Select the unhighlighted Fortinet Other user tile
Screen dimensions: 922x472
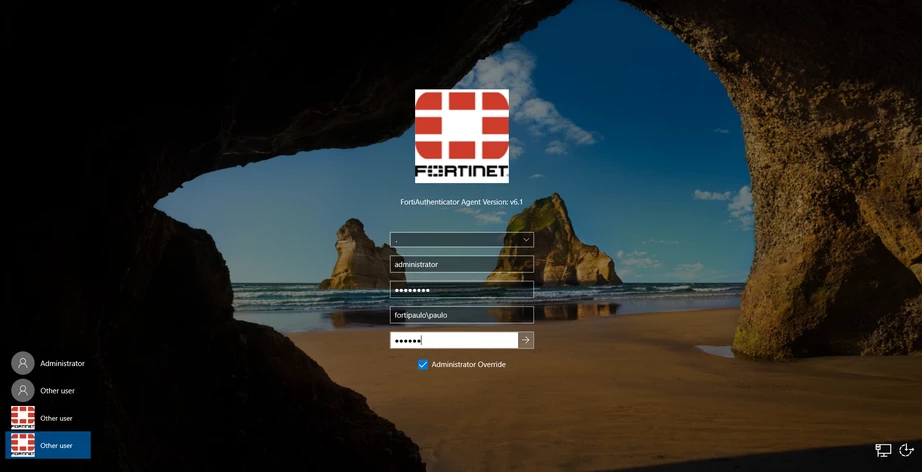[48, 418]
